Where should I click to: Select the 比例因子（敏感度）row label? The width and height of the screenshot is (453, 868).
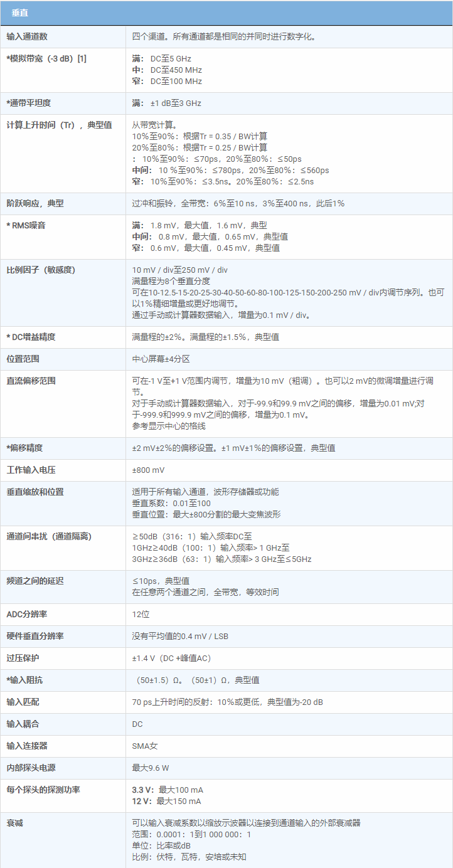pyautogui.click(x=41, y=270)
